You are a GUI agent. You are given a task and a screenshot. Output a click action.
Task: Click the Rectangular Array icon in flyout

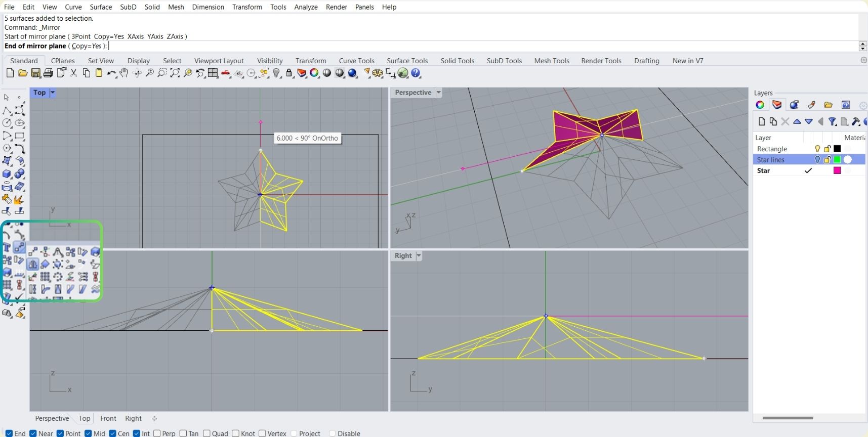click(x=45, y=277)
